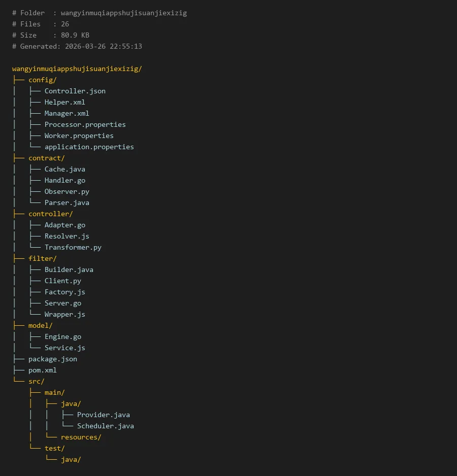Expand the contract/ folder

(46, 158)
